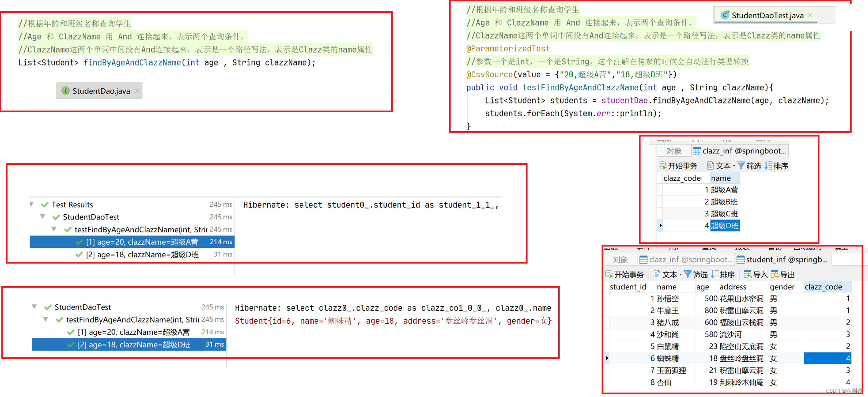Select 超级B班 cell in clazz_inf table
868x397 pixels.
click(724, 202)
